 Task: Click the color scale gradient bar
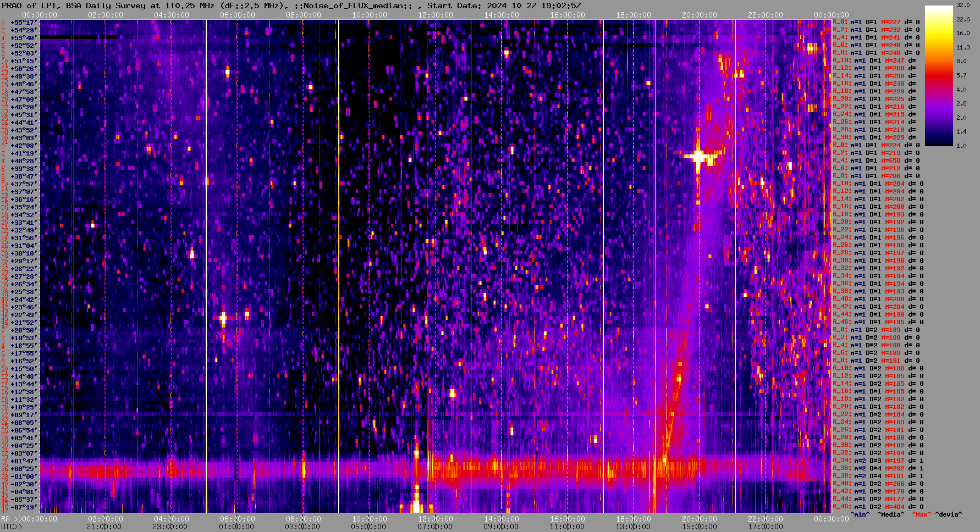point(939,76)
